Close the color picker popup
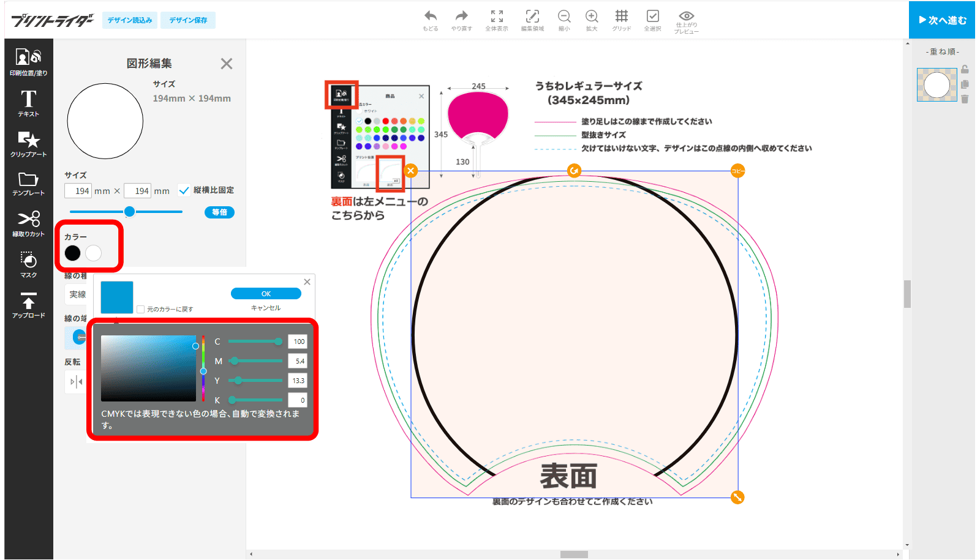This screenshot has height=560, width=980. [307, 282]
